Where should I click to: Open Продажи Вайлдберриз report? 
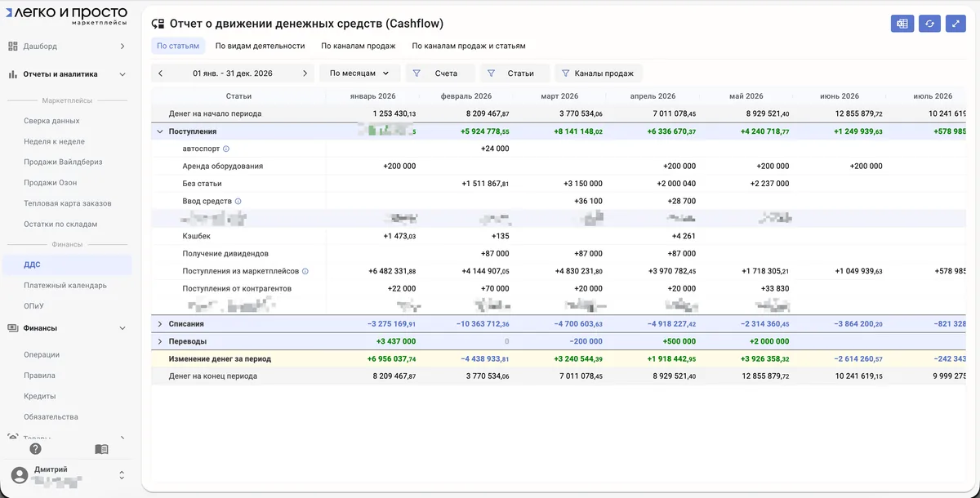coord(64,162)
